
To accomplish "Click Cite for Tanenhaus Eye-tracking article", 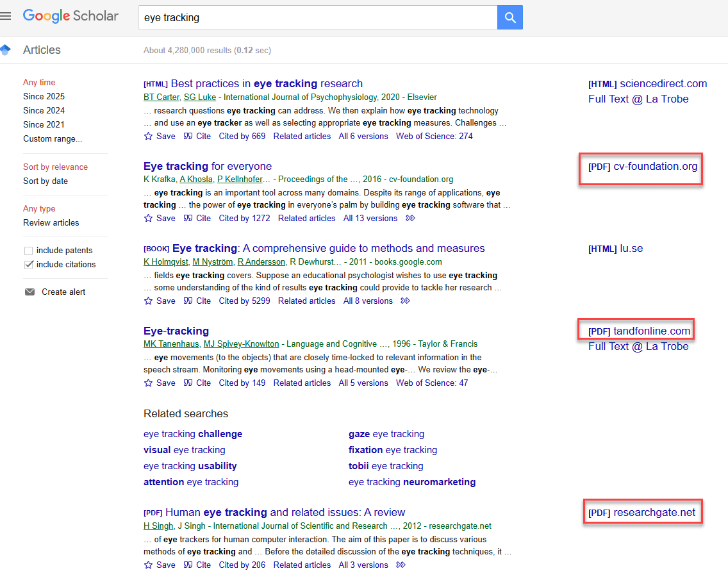I will 197,383.
